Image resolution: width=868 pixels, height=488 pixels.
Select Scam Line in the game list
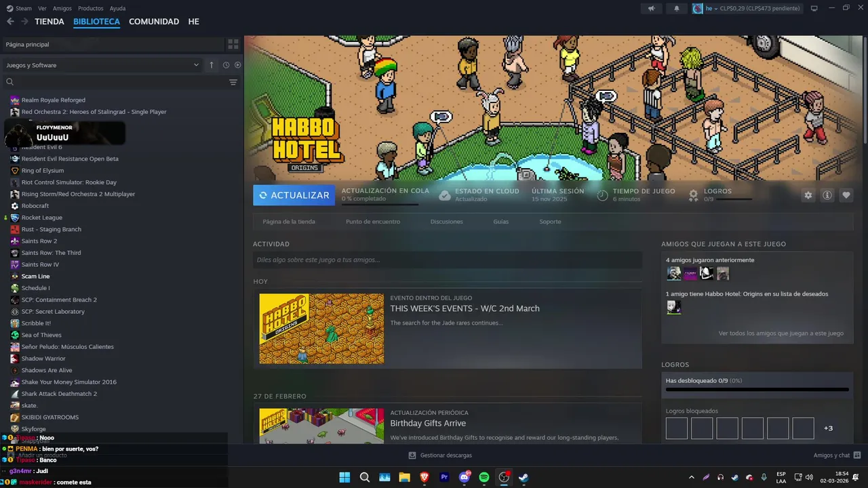35,277
